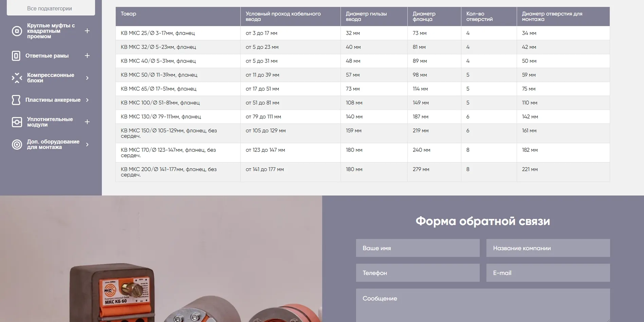Open Компрессионные блоки category

[x=51, y=78]
